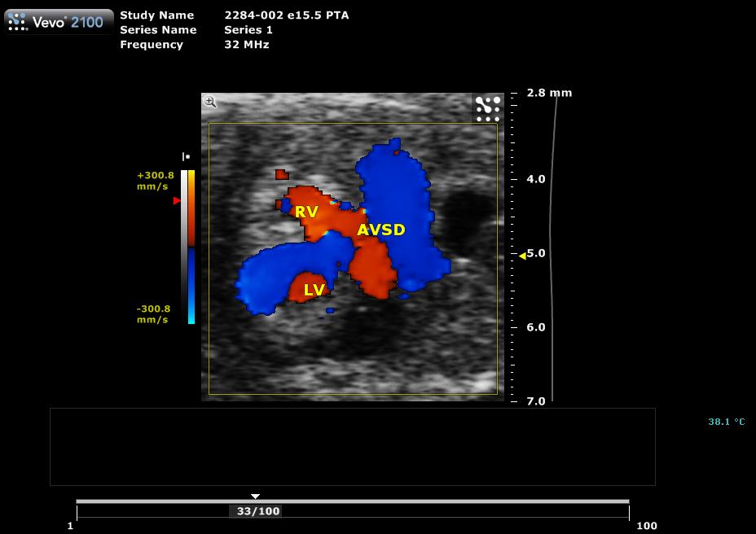This screenshot has width=756, height=534.
Task: Click the LV label on the image
Action: pyautogui.click(x=314, y=290)
